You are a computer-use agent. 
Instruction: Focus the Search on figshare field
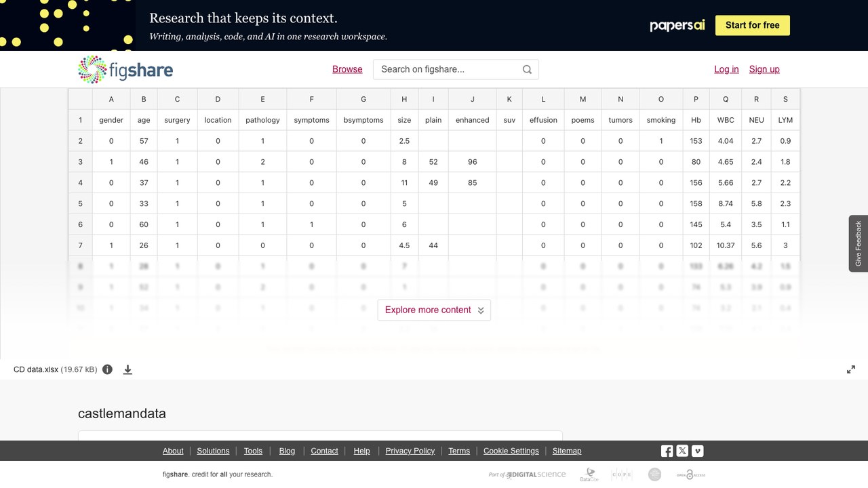click(448, 69)
